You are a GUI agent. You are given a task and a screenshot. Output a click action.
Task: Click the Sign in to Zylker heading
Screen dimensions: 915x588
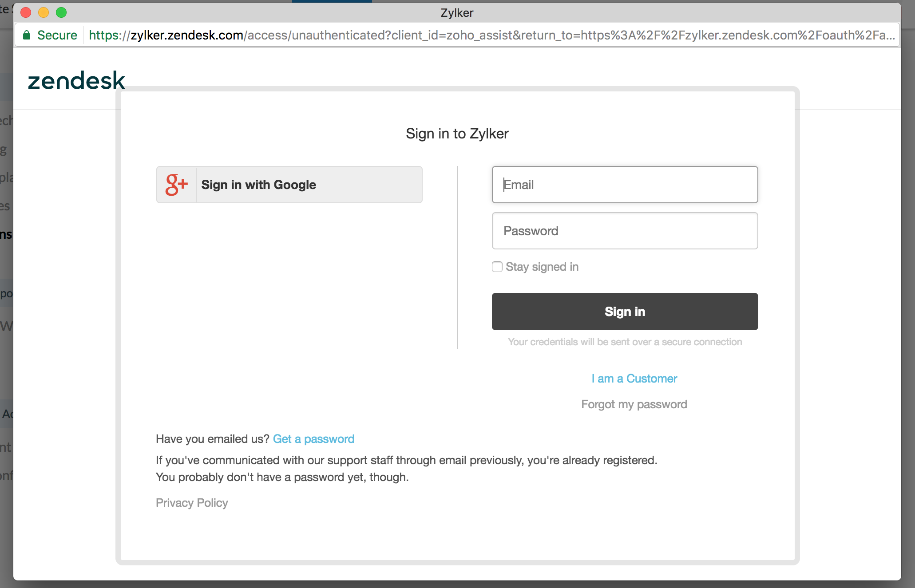(x=457, y=134)
